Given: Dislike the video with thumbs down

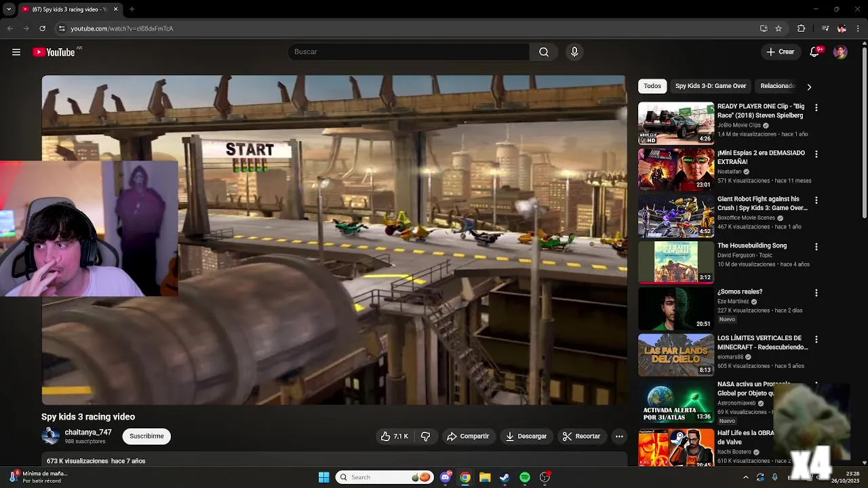Looking at the screenshot, I should coord(425,436).
